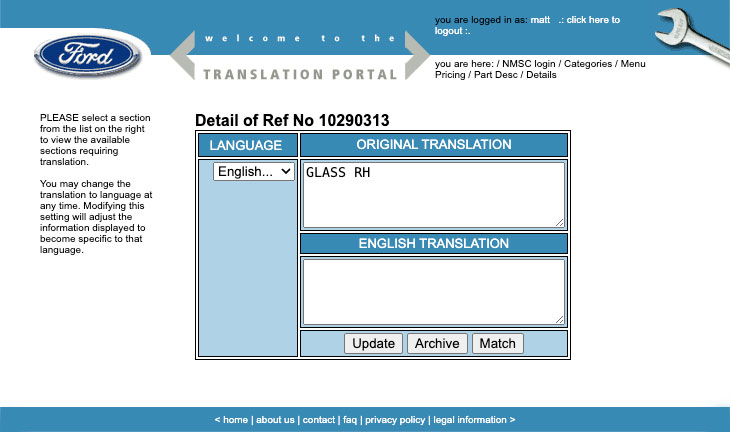Click the 'TRANSLATION PORTAL' banner title
The height and width of the screenshot is (432, 730).
point(300,74)
